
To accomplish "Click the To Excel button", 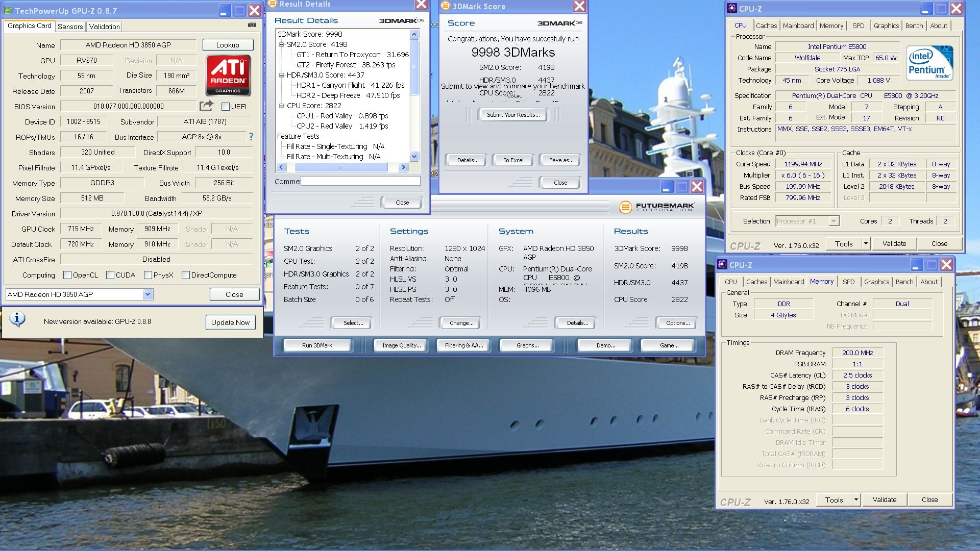I will click(513, 160).
